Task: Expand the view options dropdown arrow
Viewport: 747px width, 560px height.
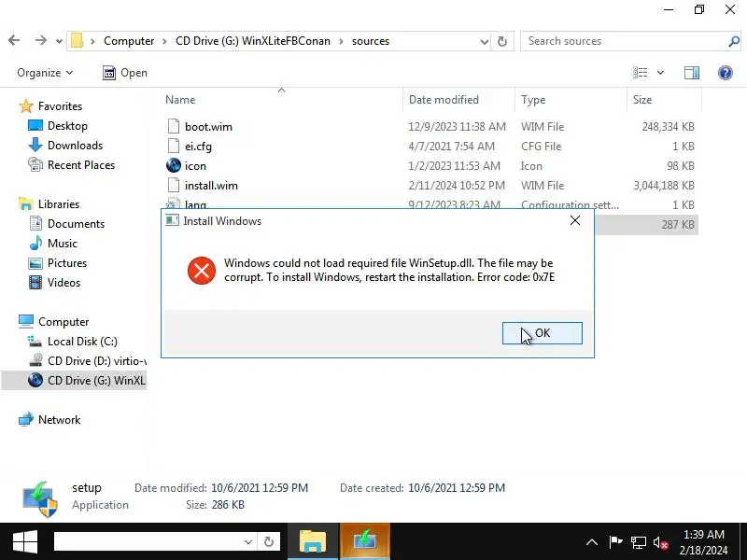Action: [x=660, y=73]
